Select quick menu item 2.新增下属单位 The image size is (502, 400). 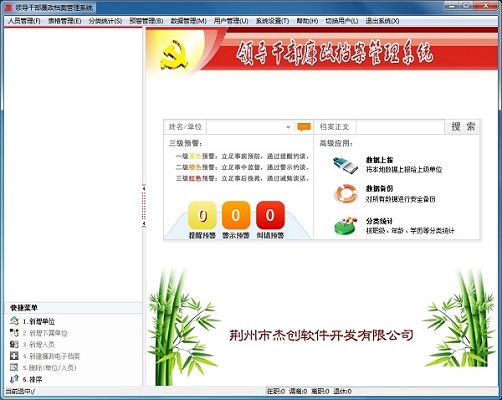(x=45, y=333)
